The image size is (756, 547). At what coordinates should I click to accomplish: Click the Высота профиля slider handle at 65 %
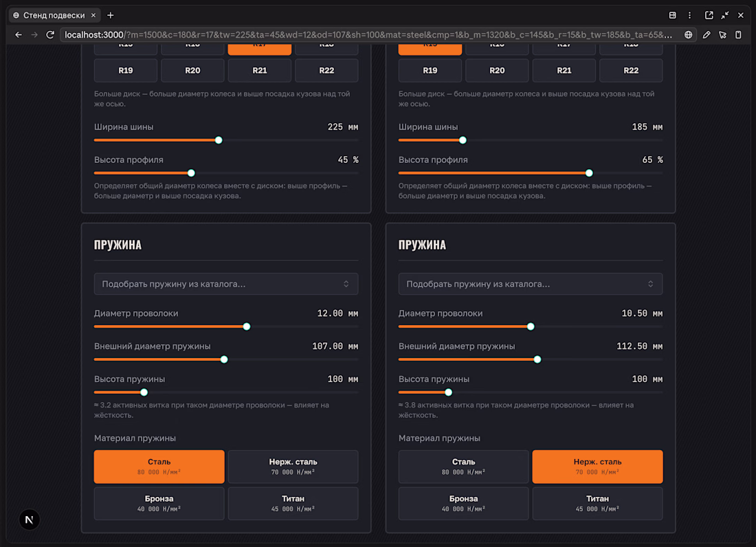589,173
